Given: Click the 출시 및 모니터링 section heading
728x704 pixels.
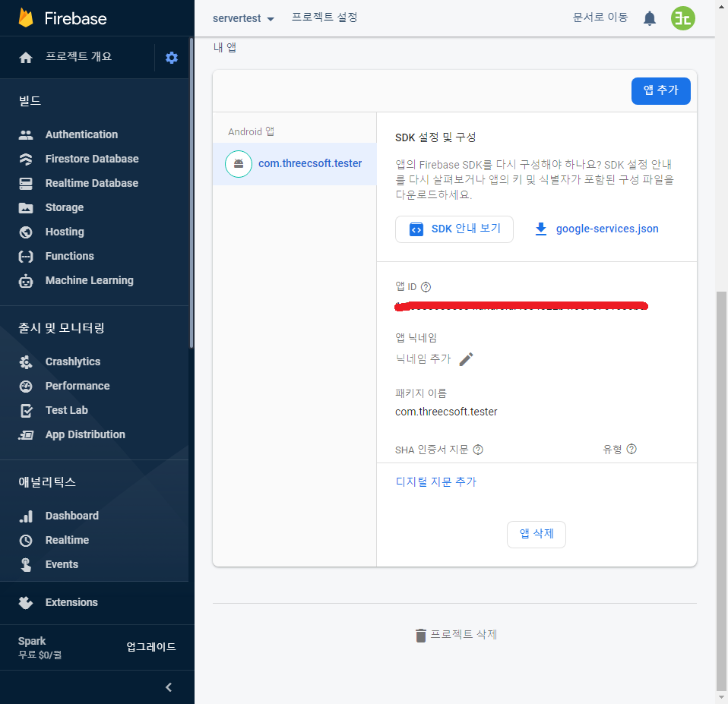Looking at the screenshot, I should [62, 328].
